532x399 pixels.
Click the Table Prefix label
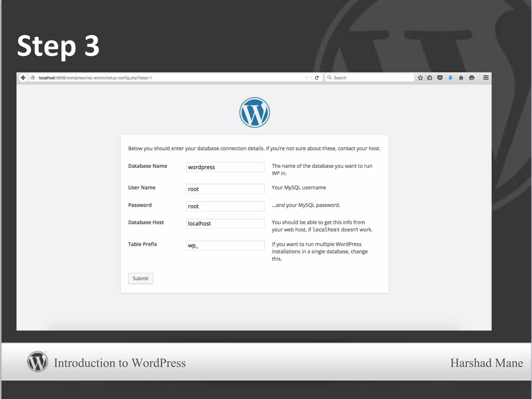[x=142, y=244]
